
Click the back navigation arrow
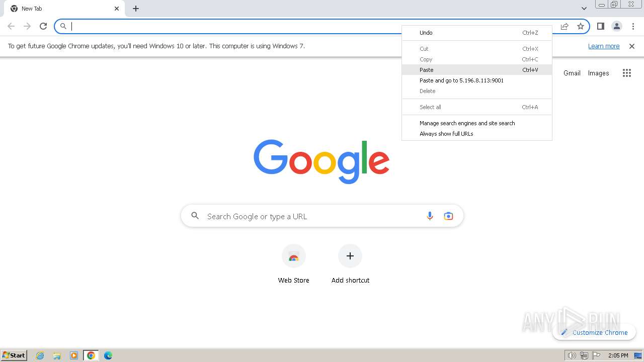pyautogui.click(x=11, y=26)
